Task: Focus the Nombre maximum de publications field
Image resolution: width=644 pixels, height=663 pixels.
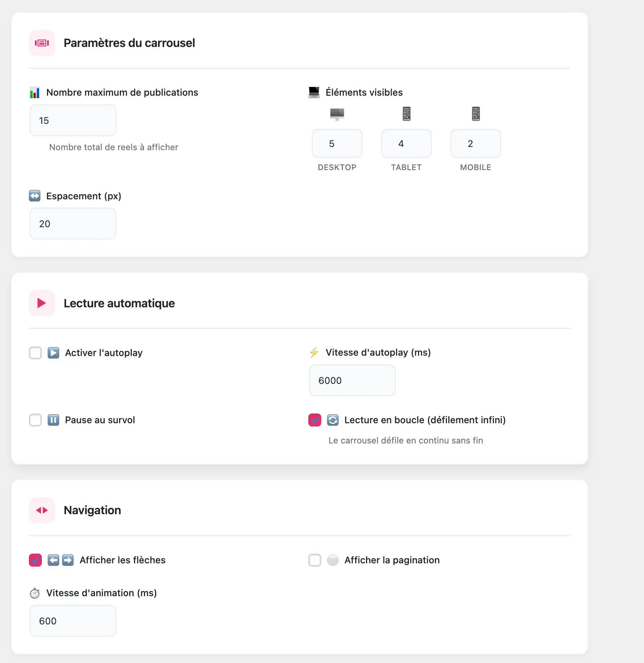Action: click(73, 121)
